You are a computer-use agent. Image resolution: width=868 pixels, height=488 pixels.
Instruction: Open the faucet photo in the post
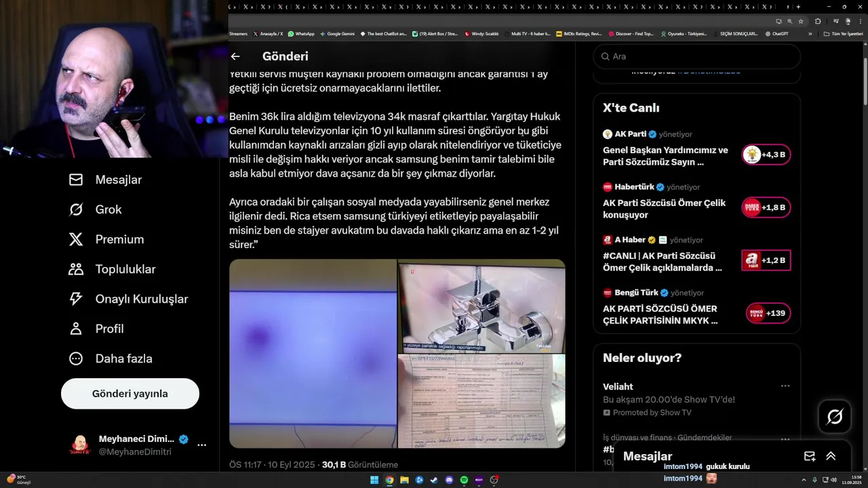coord(481,306)
